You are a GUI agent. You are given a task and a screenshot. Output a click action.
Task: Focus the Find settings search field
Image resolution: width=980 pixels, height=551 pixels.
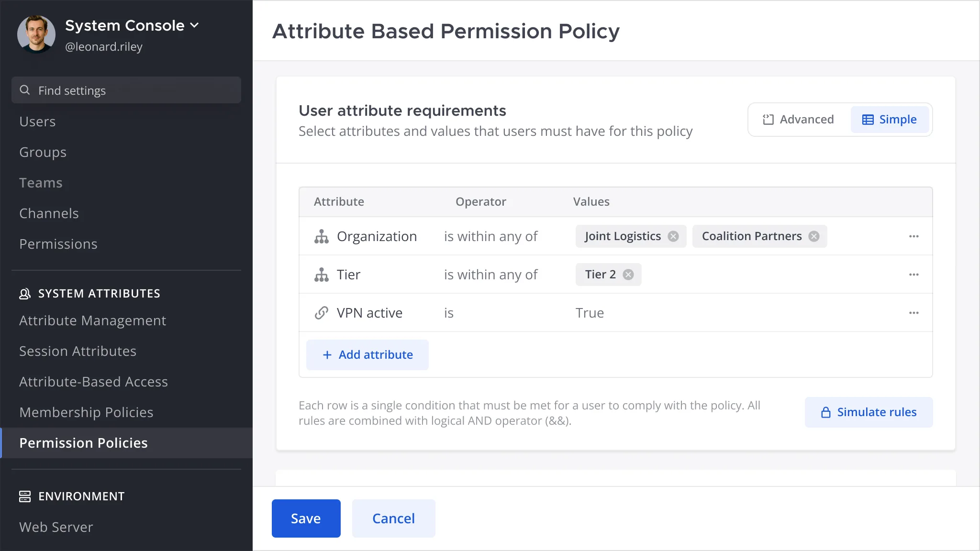(x=126, y=90)
